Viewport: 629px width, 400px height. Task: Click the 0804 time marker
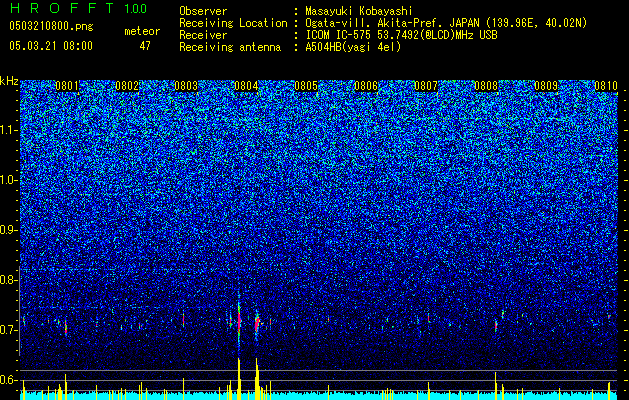[x=246, y=86]
